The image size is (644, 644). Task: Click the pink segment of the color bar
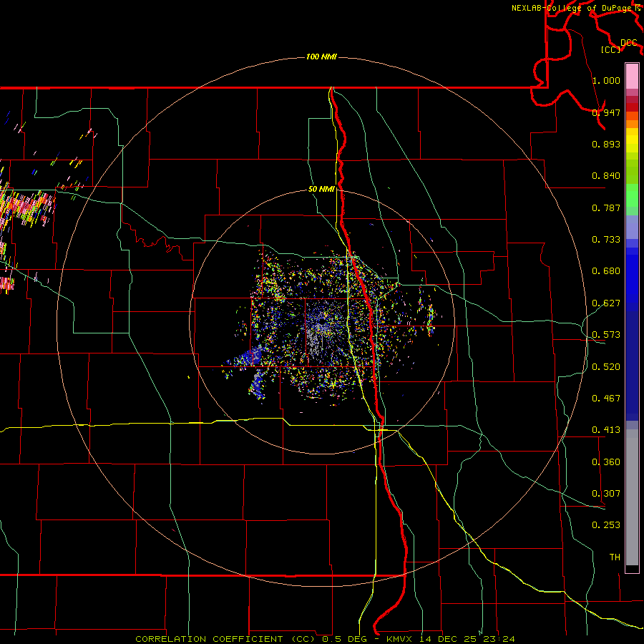point(632,77)
